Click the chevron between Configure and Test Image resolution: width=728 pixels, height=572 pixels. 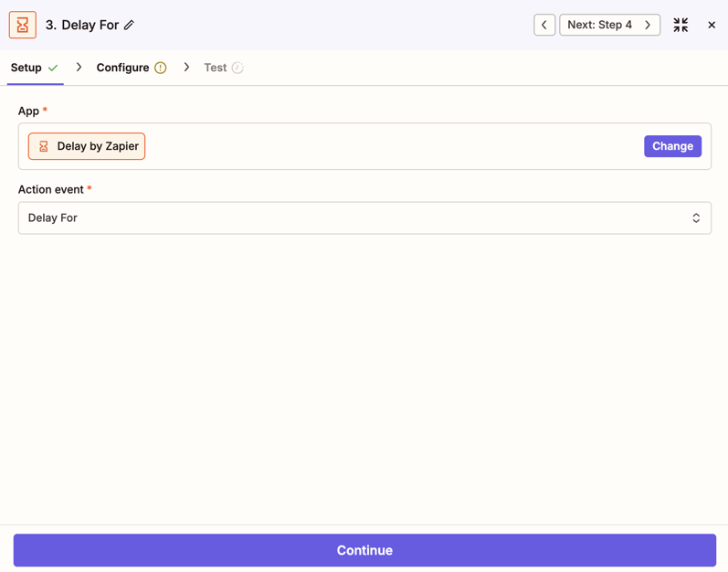click(x=186, y=68)
